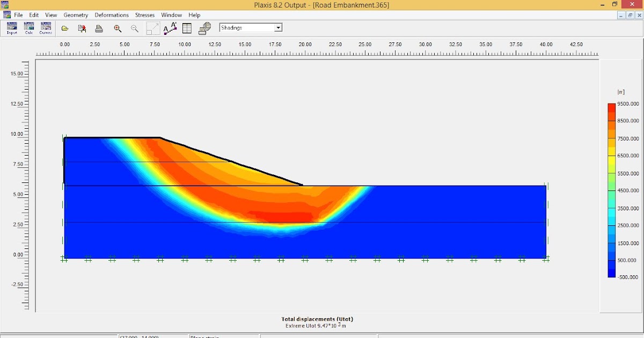644x338 pixels.
Task: Select the Zoom In magnifier tool
Action: 118,27
